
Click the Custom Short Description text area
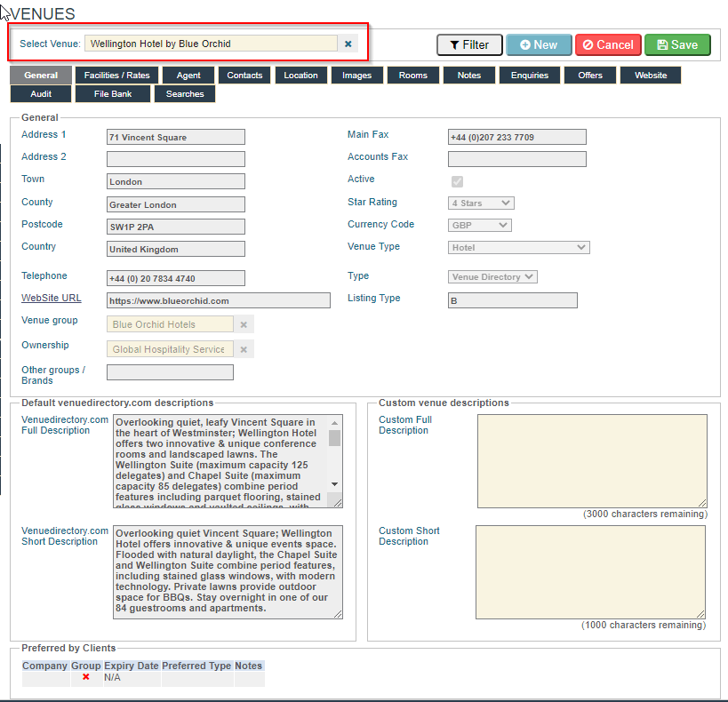pos(590,572)
